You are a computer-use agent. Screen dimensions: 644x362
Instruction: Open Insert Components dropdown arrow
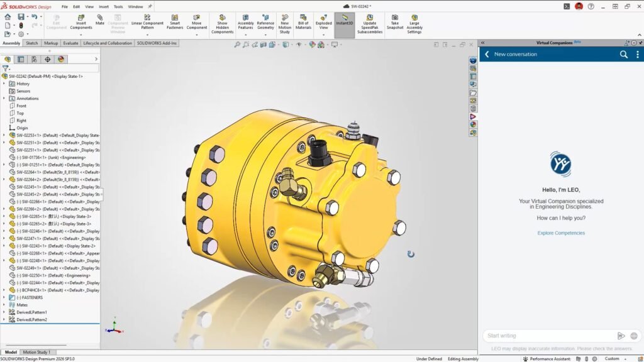[x=81, y=35]
